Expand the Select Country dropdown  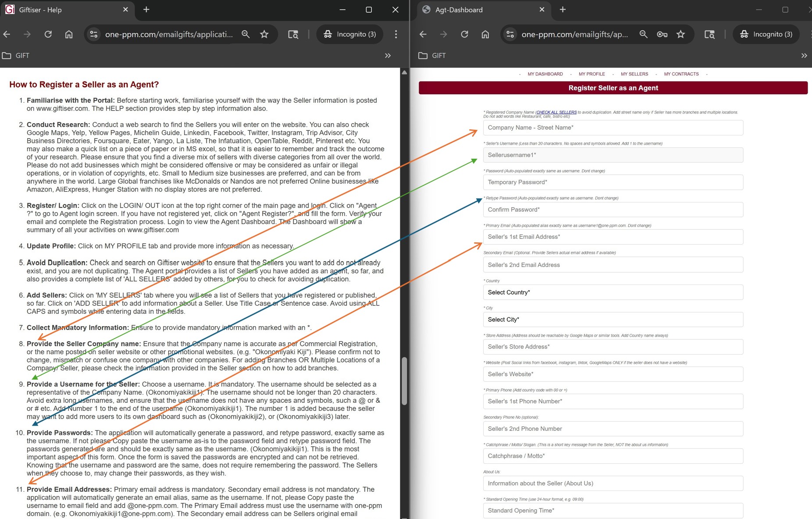pyautogui.click(x=613, y=292)
